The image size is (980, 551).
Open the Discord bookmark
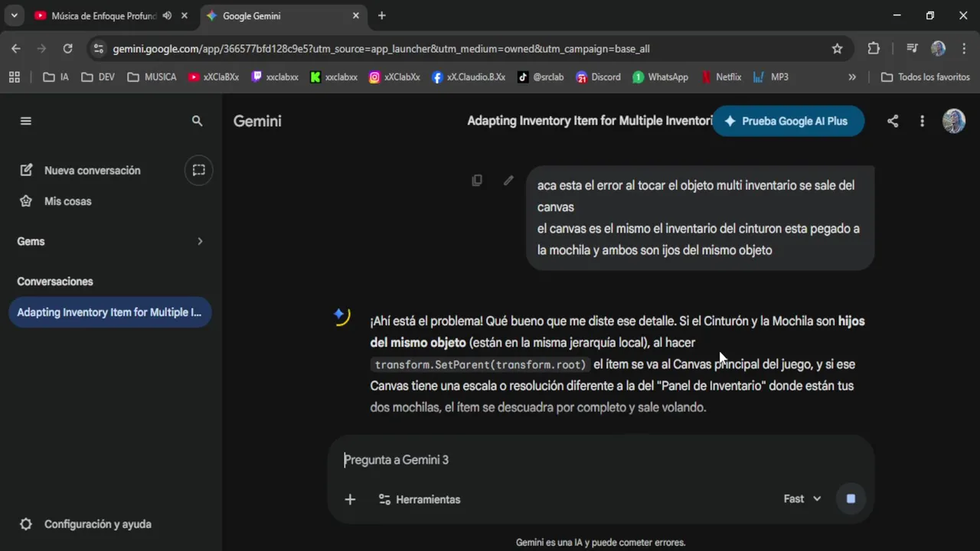[x=599, y=77]
